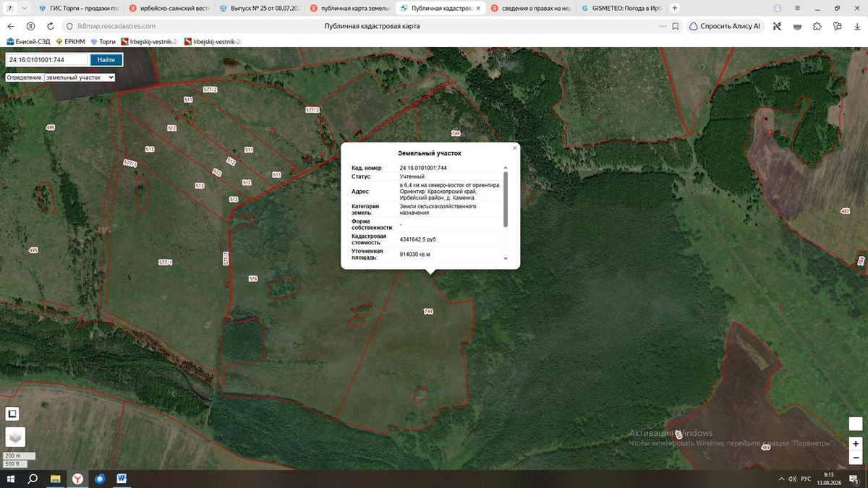The image size is (868, 488).
Task: Open the browser extensions puzzle icon
Action: click(817, 26)
